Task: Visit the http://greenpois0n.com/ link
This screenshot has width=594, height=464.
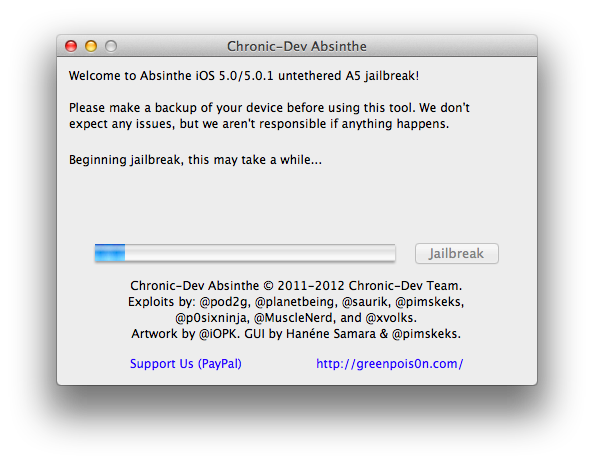Action: click(x=389, y=364)
